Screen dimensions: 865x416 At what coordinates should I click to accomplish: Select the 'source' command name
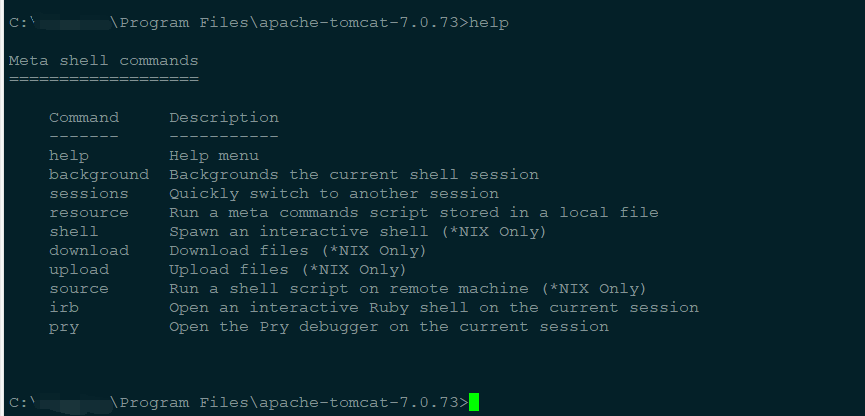point(79,289)
